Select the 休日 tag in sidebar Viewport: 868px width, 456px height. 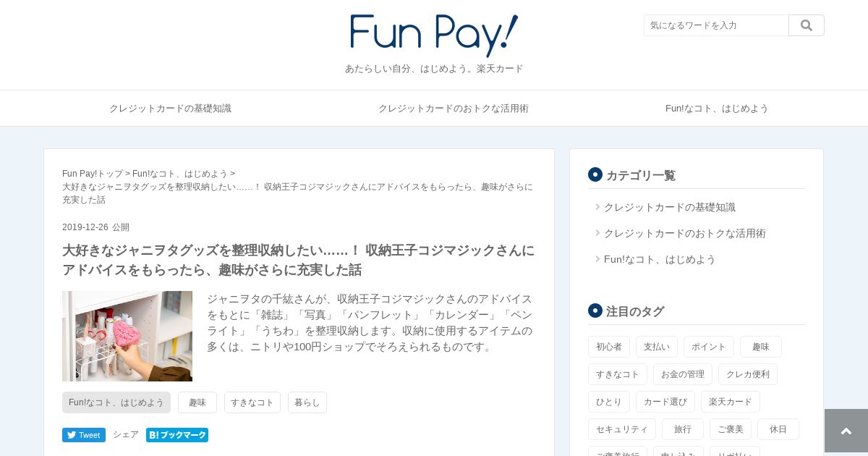[778, 429]
